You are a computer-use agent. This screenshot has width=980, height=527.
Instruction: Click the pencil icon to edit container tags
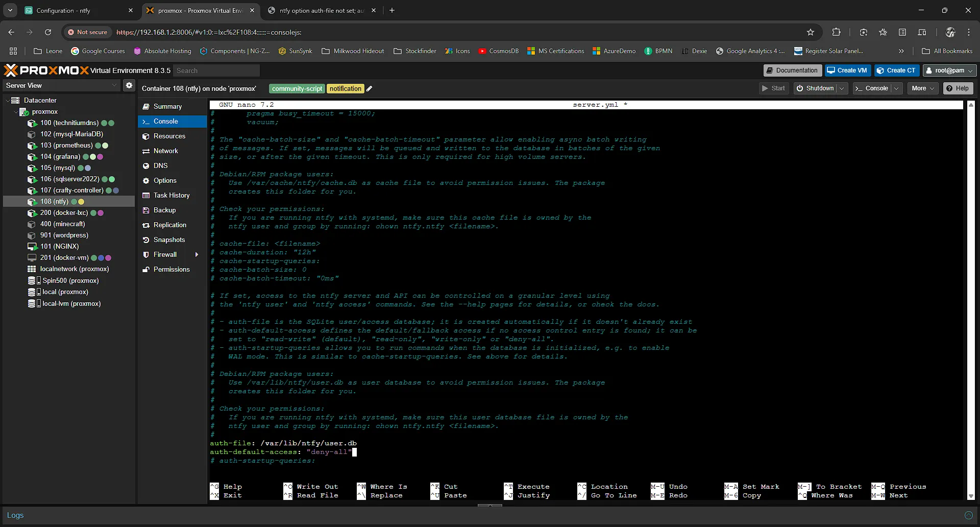pos(370,89)
